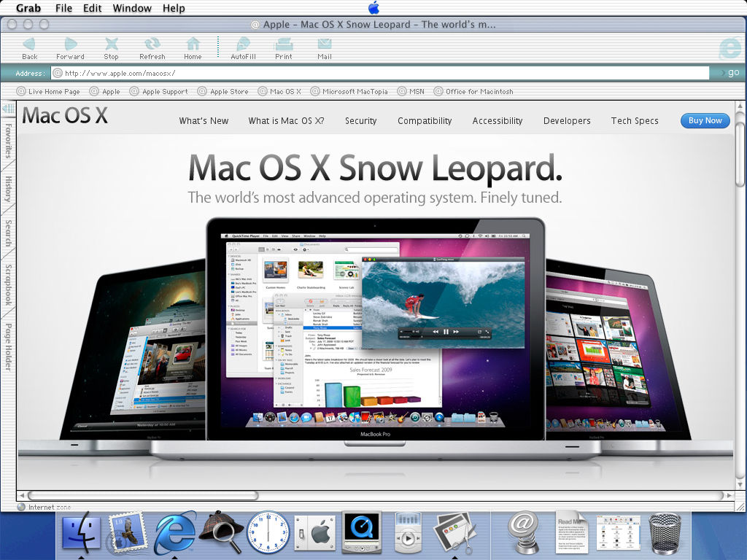Click the Internet Explorer logo throbber
Screen dimensions: 747x560
[x=729, y=48]
